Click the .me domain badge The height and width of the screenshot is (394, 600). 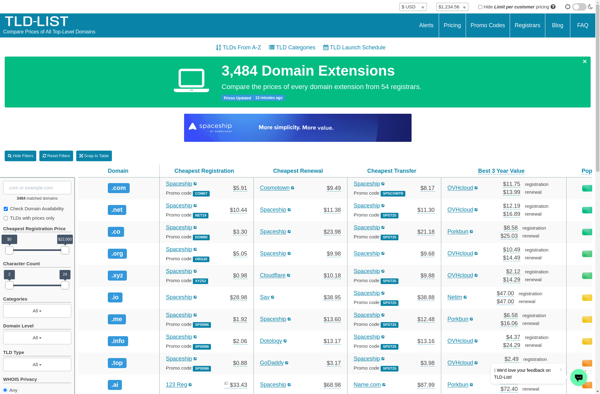117,319
